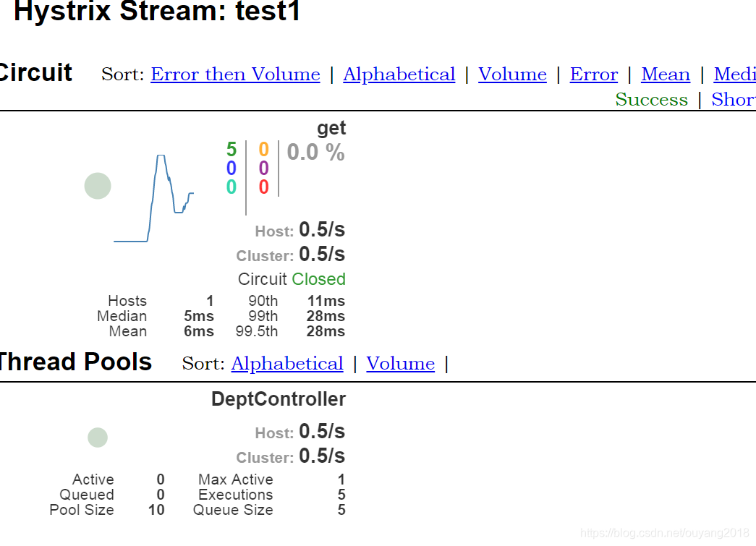Screen dimensions: 756x546
Task: Click the 90th percentile value 11ms
Action: point(326,301)
